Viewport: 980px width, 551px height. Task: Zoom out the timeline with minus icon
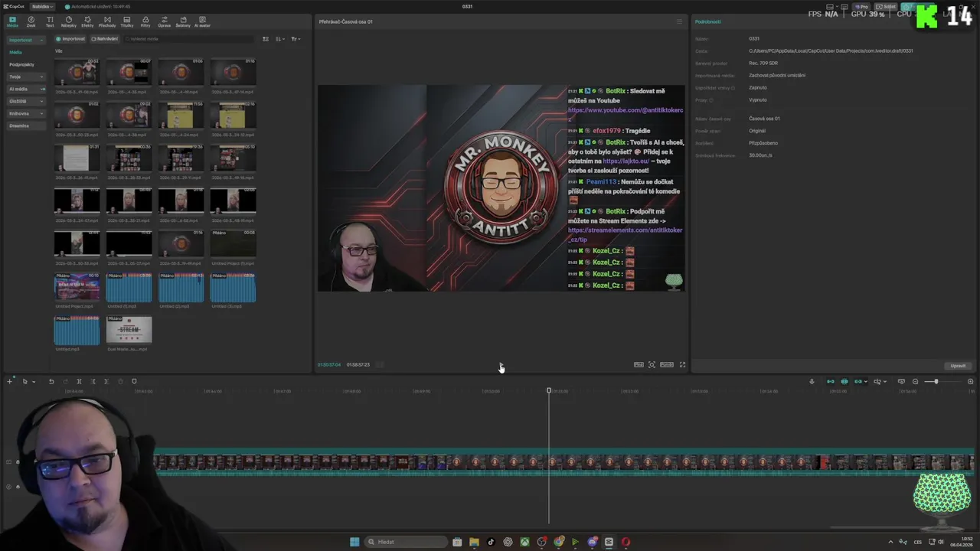(915, 381)
